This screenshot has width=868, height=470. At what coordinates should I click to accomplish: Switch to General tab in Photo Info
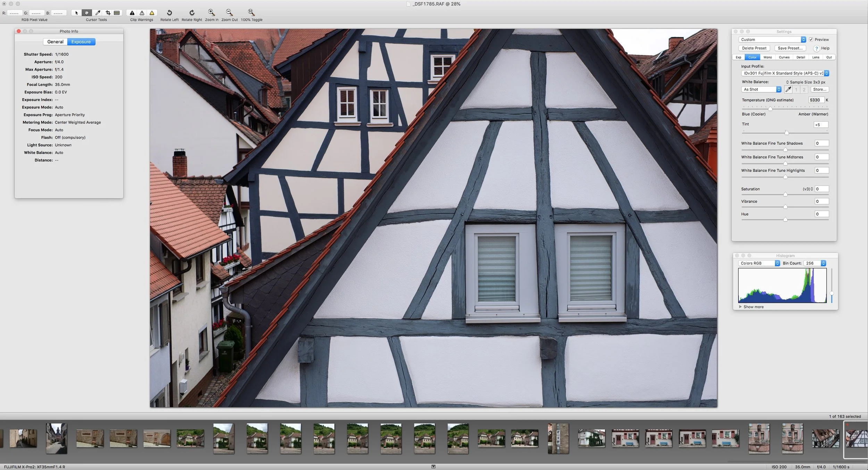[55, 42]
